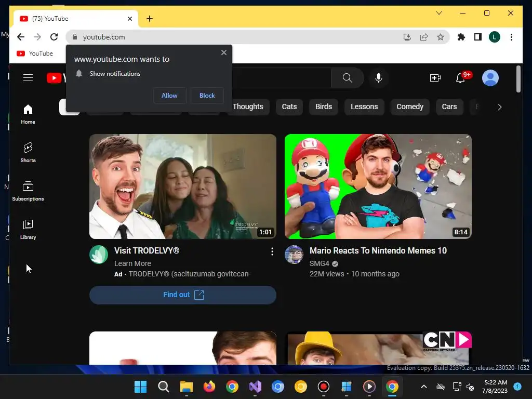Click the YouTube search magnifier button
This screenshot has width=532, height=399.
[x=347, y=78]
